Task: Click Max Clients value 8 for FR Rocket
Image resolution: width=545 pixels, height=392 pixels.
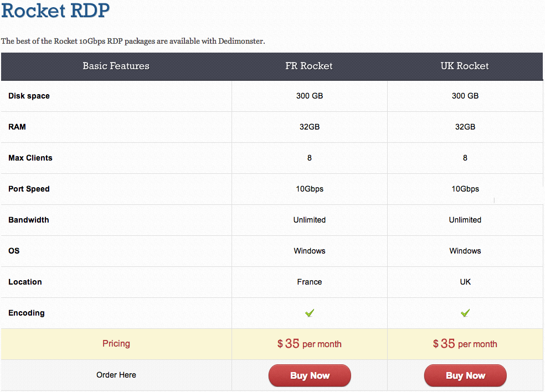Action: pos(310,158)
